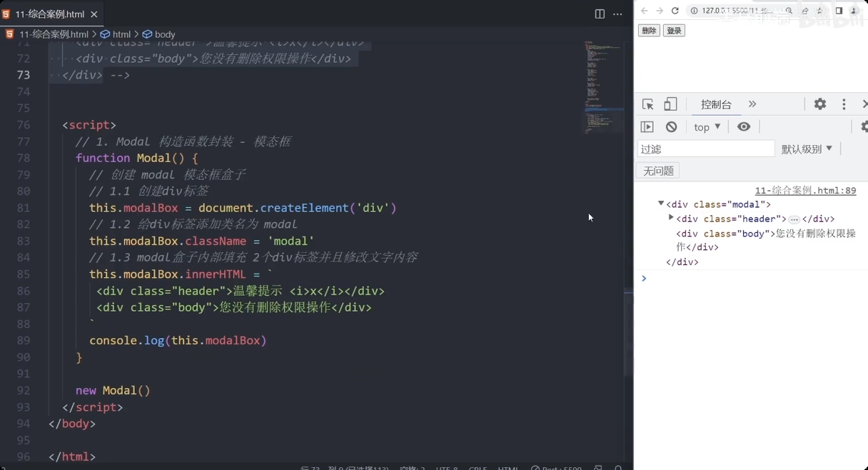Click the function Modal() declaration line
The height and width of the screenshot is (470, 868).
[136, 158]
